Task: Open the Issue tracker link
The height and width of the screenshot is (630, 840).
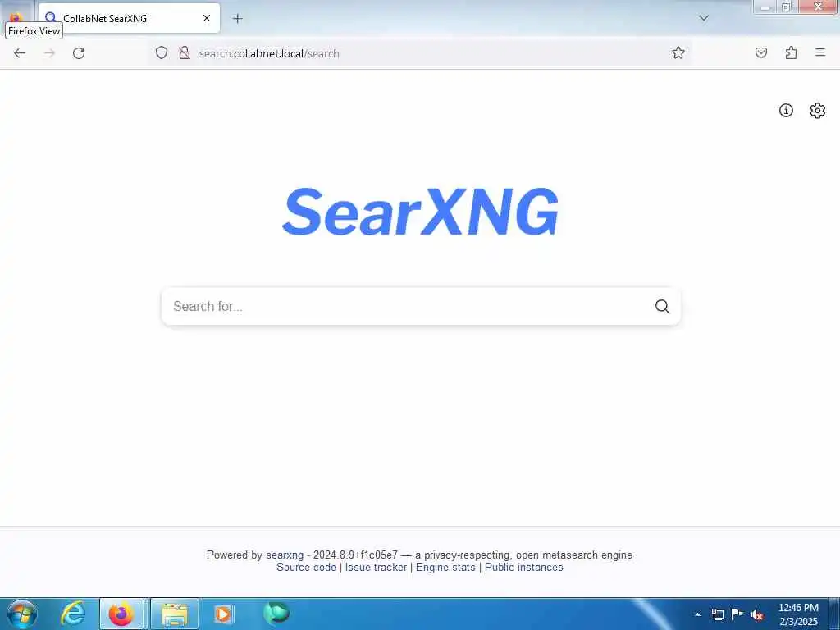Action: coord(376,568)
